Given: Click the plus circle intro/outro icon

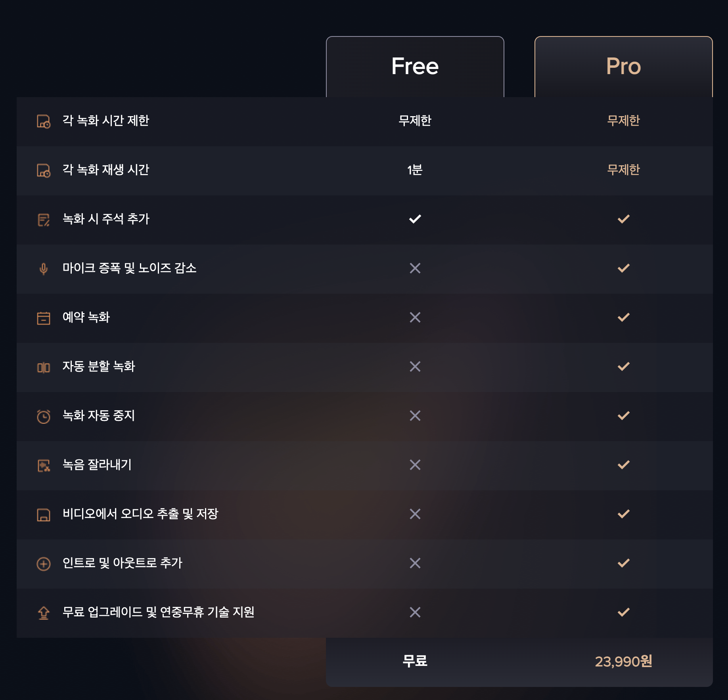Looking at the screenshot, I should [44, 564].
